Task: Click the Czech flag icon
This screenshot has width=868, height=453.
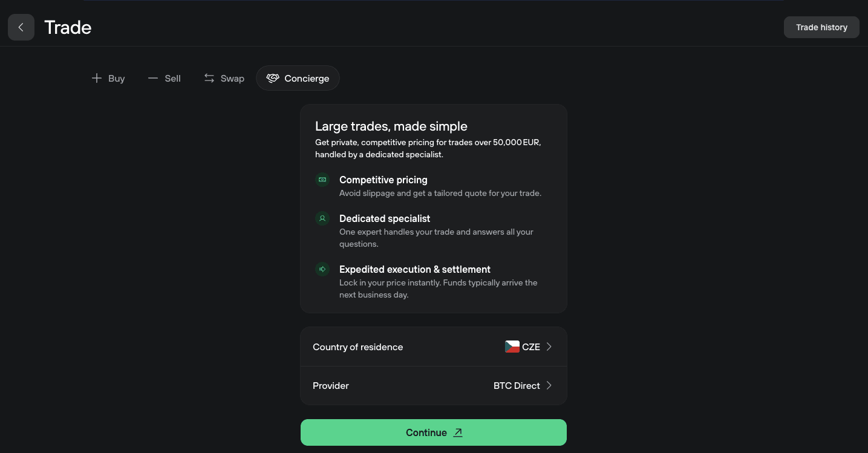Action: click(512, 347)
